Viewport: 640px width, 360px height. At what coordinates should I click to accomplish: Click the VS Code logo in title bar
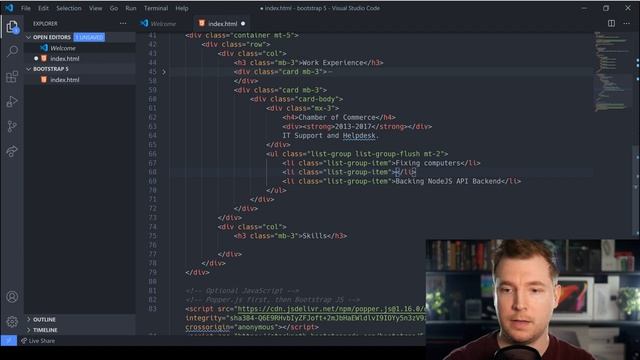click(9, 8)
